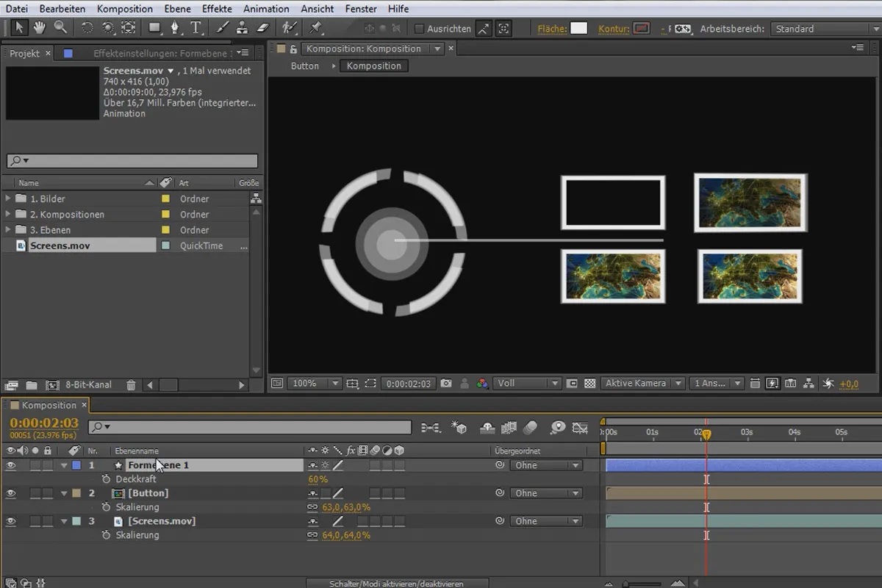Click the reset exposure icon

point(828,384)
